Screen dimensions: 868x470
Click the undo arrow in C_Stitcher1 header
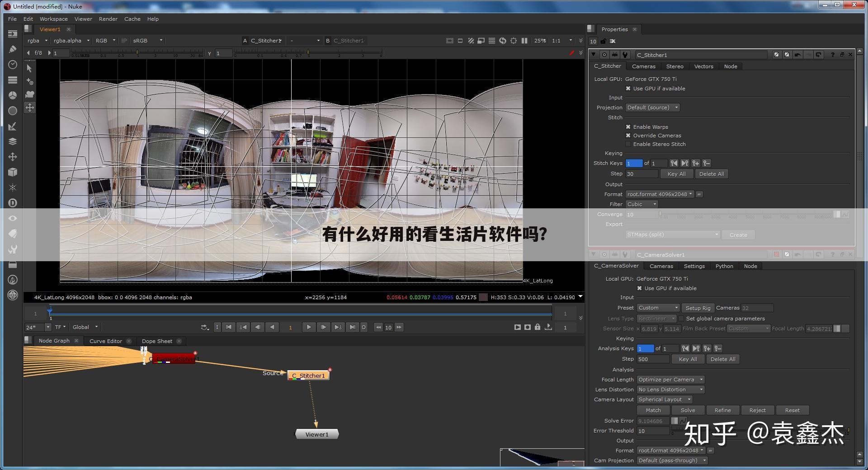point(797,55)
